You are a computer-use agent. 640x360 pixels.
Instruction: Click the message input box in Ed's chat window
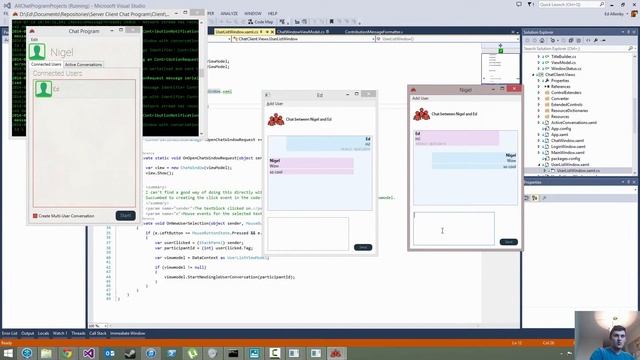[x=308, y=234]
